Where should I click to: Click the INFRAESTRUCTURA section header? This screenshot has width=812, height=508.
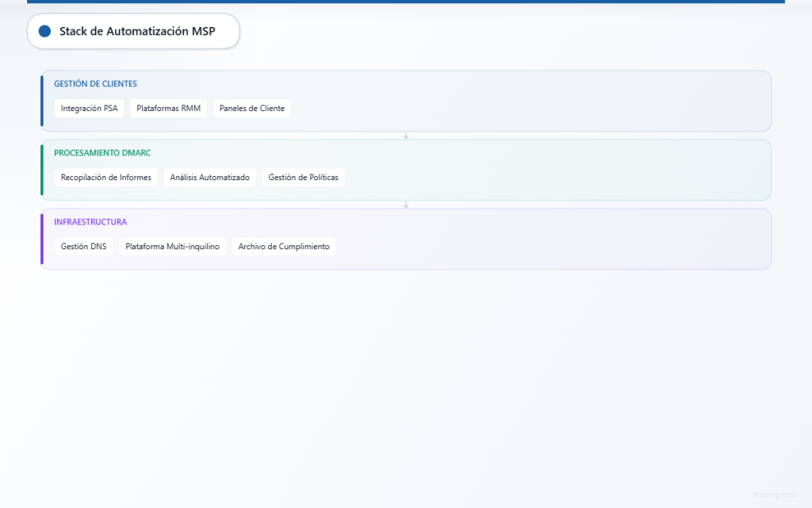pos(90,221)
